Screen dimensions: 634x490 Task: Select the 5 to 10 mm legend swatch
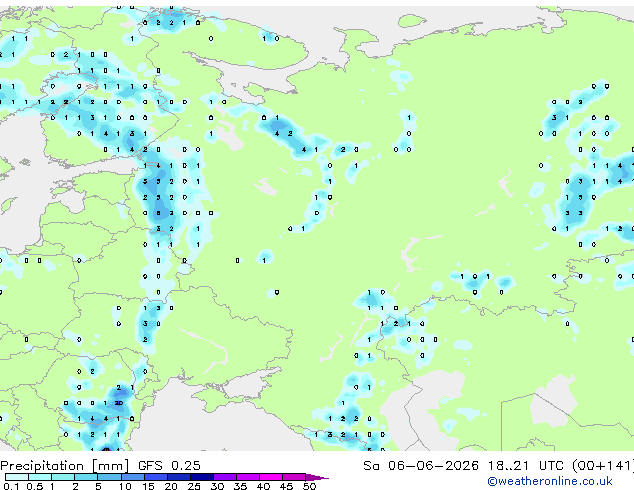(110, 477)
